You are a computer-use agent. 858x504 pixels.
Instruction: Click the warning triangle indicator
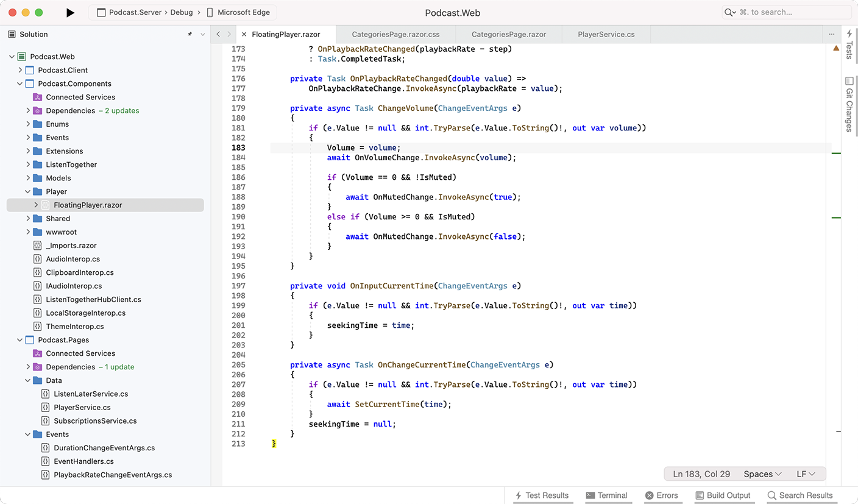pyautogui.click(x=836, y=48)
